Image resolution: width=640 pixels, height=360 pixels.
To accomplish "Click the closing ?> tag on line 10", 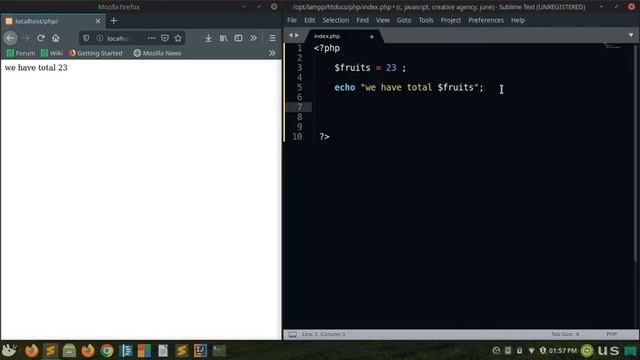I will coord(324,137).
